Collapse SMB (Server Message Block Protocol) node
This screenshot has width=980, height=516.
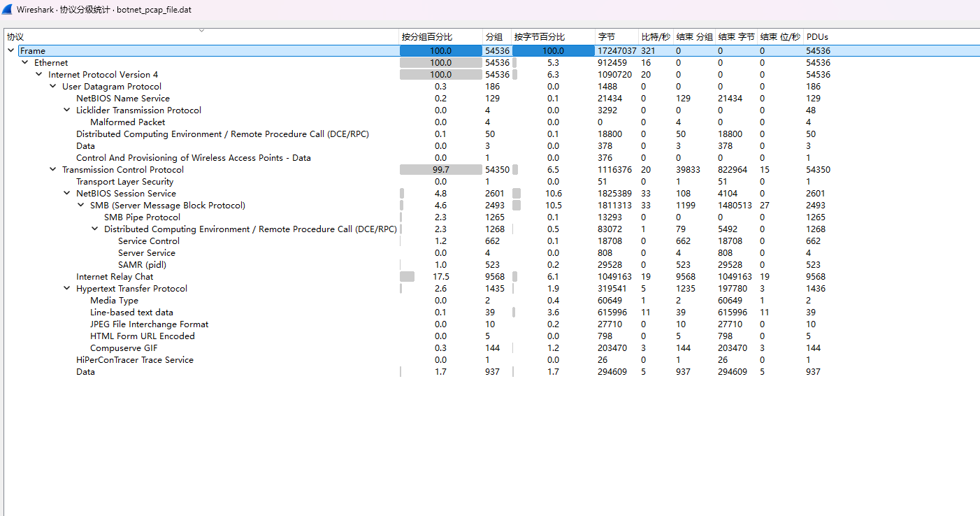(81, 206)
